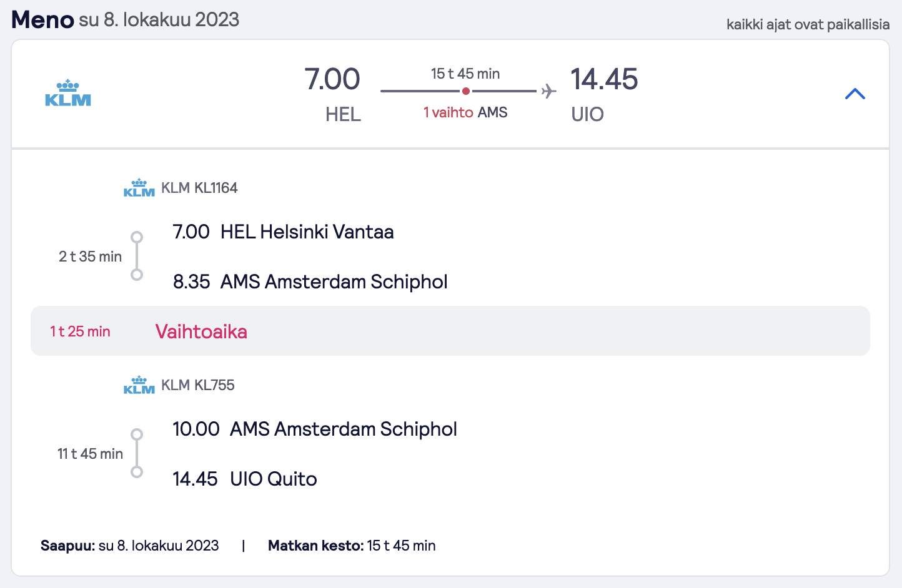Viewport: 902px width, 588px height.
Task: Click the 1 vaihto AMS label
Action: click(465, 112)
